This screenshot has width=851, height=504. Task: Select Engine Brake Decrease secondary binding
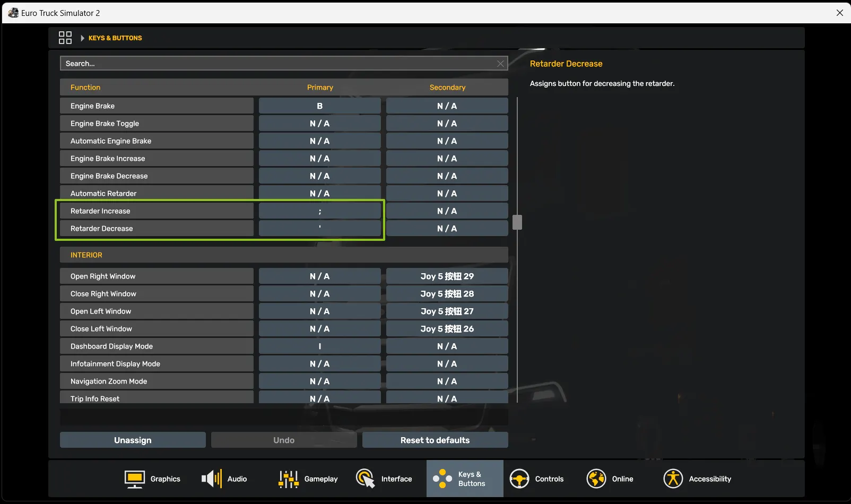447,176
